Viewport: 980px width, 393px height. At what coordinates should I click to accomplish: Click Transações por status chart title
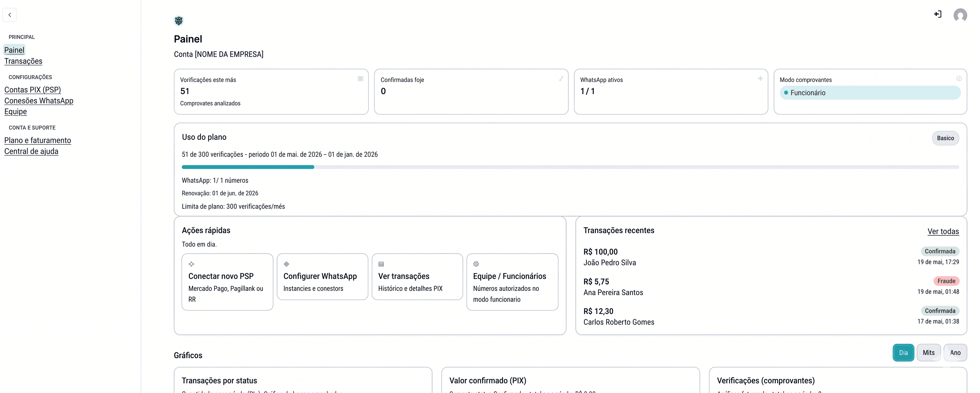(x=220, y=380)
